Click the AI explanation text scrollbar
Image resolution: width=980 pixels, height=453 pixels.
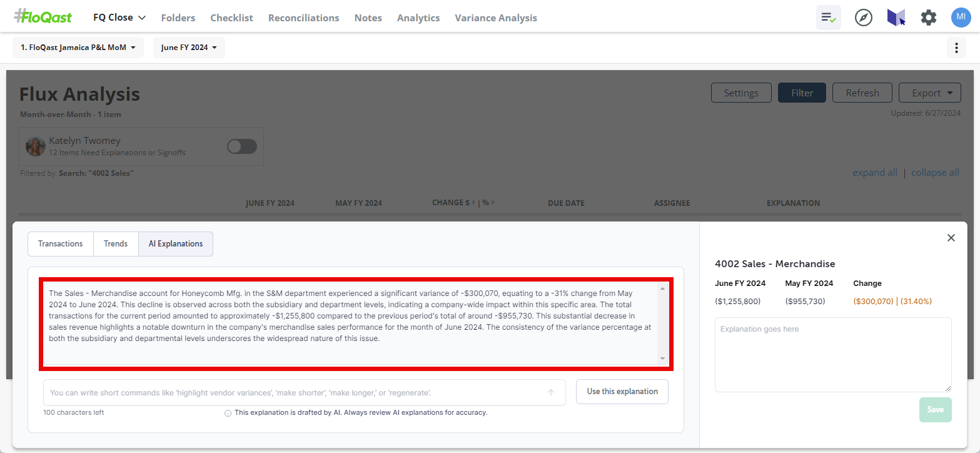(662, 323)
